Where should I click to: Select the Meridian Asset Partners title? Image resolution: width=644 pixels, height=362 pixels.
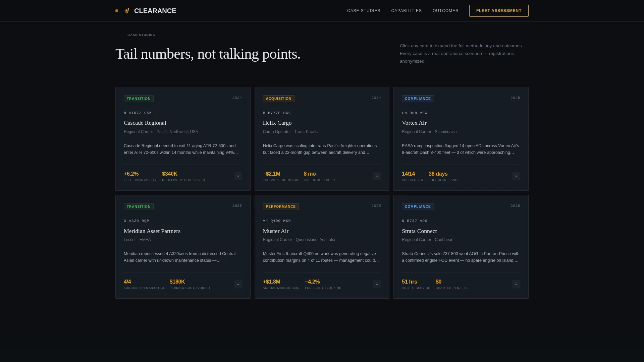152,231
